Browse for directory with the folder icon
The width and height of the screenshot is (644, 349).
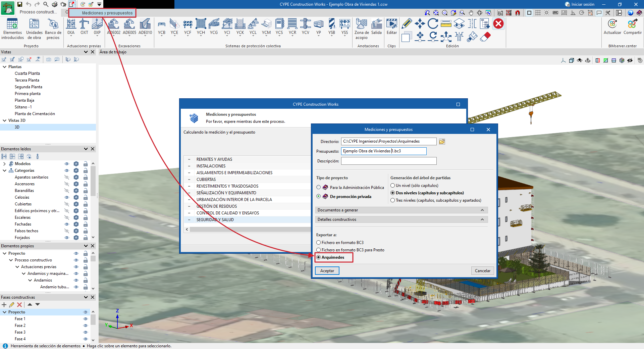tap(442, 142)
